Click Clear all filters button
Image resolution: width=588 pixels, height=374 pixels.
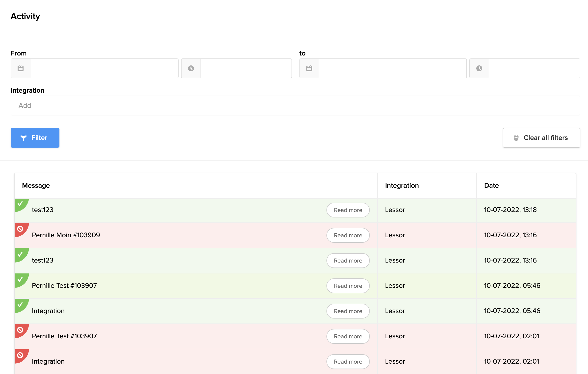point(541,138)
